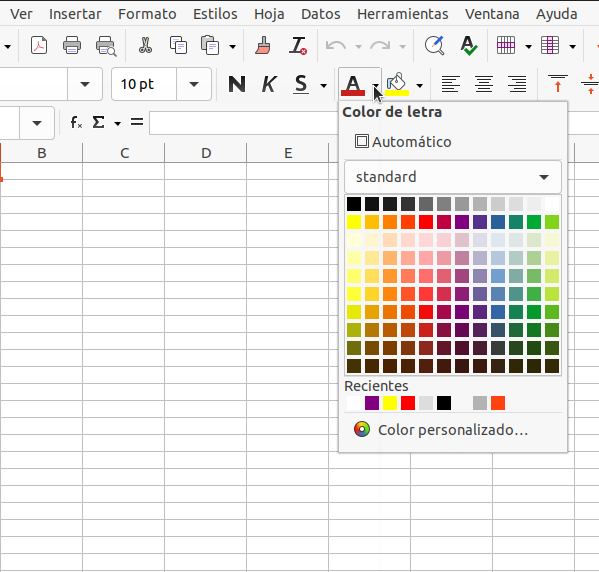Image resolution: width=599 pixels, height=572 pixels.
Task: Click the Copy icon
Action: [178, 45]
